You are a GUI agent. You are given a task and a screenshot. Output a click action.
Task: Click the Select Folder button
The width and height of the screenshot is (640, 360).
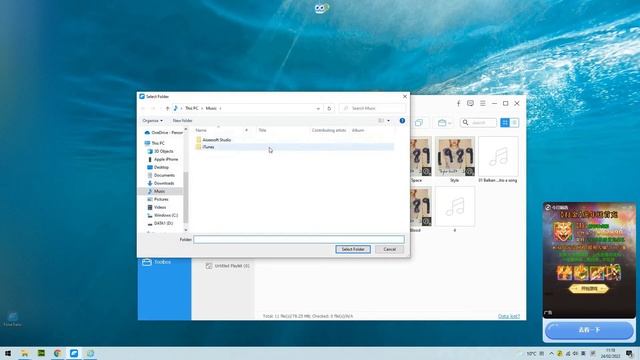point(353,249)
